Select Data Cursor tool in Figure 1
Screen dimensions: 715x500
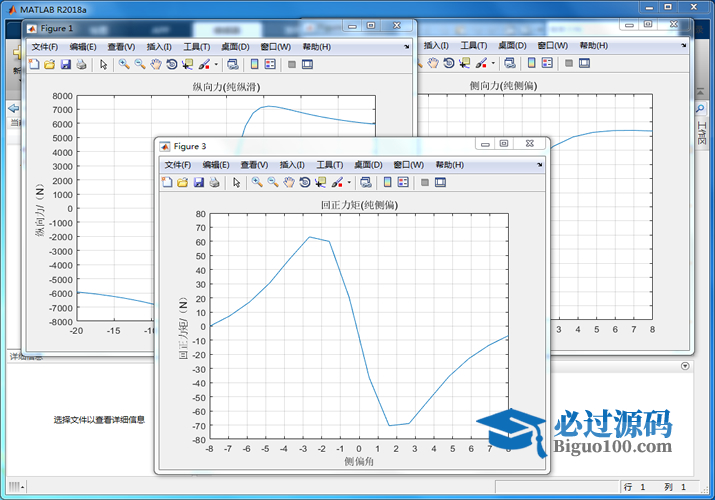click(187, 64)
